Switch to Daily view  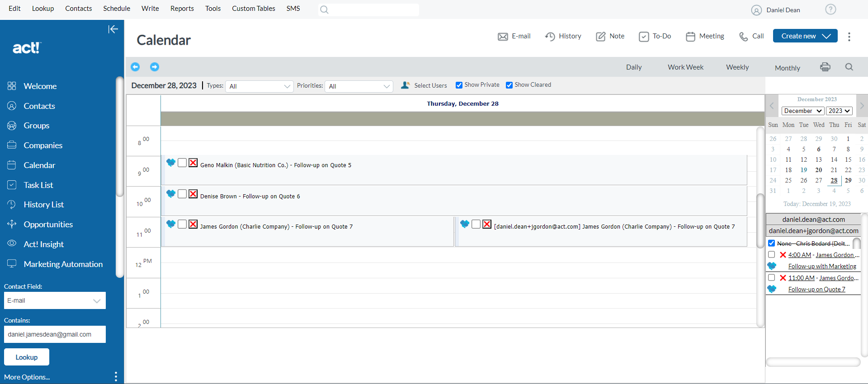[x=634, y=67]
